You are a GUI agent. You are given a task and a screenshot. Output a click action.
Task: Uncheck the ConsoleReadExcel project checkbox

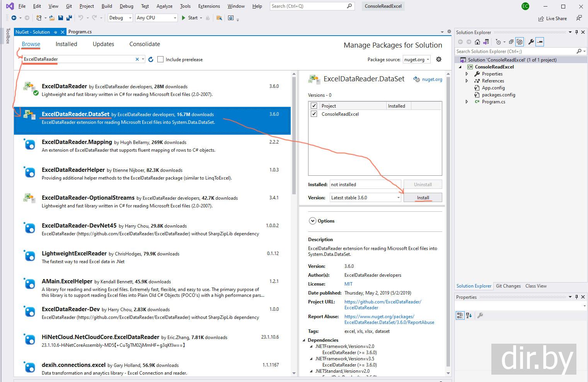314,114
